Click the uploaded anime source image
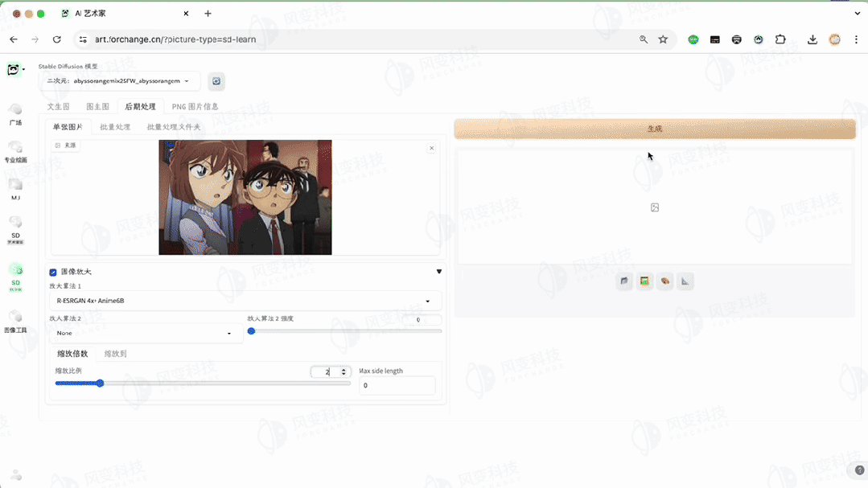This screenshot has width=868, height=488. coord(245,198)
